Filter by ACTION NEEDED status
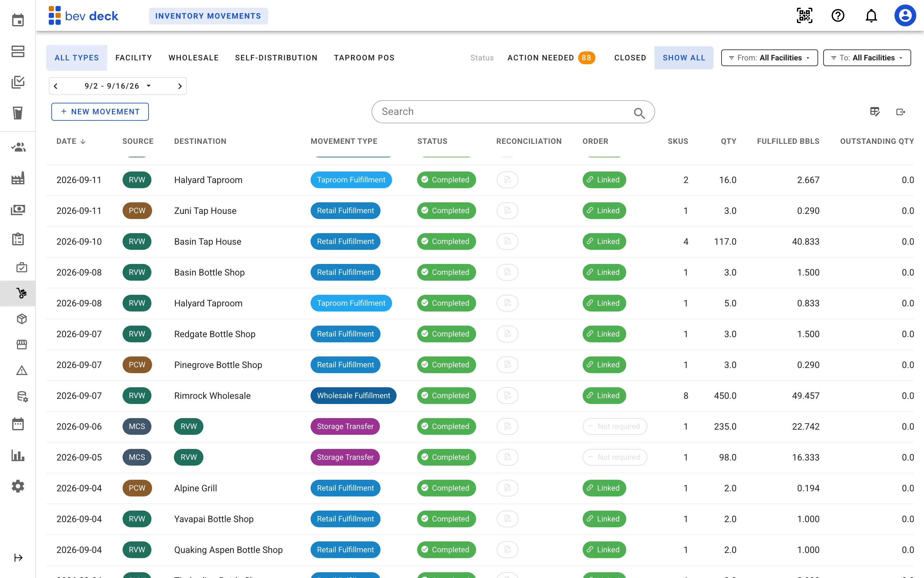Image resolution: width=924 pixels, height=578 pixels. tap(551, 58)
